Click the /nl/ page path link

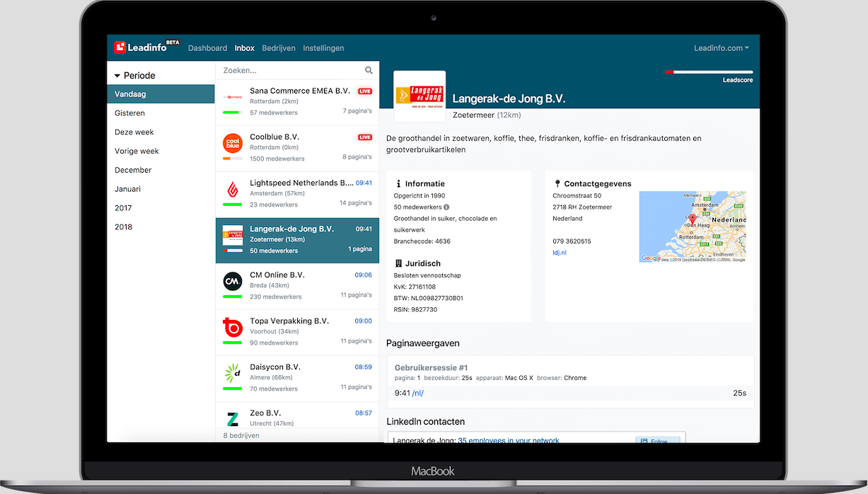[417, 393]
